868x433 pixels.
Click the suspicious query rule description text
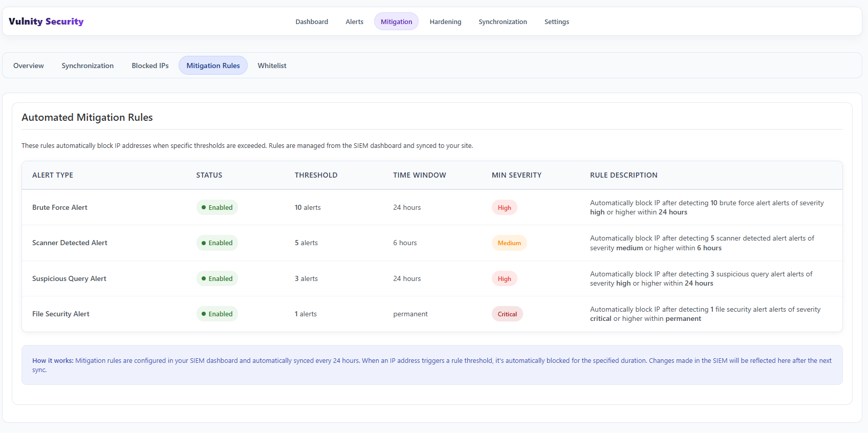point(701,278)
